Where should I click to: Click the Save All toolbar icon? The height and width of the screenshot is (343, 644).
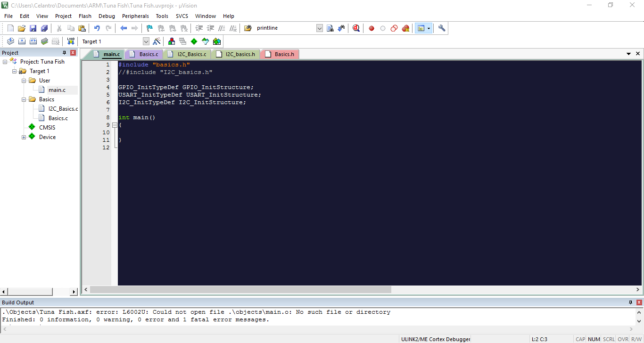(44, 28)
